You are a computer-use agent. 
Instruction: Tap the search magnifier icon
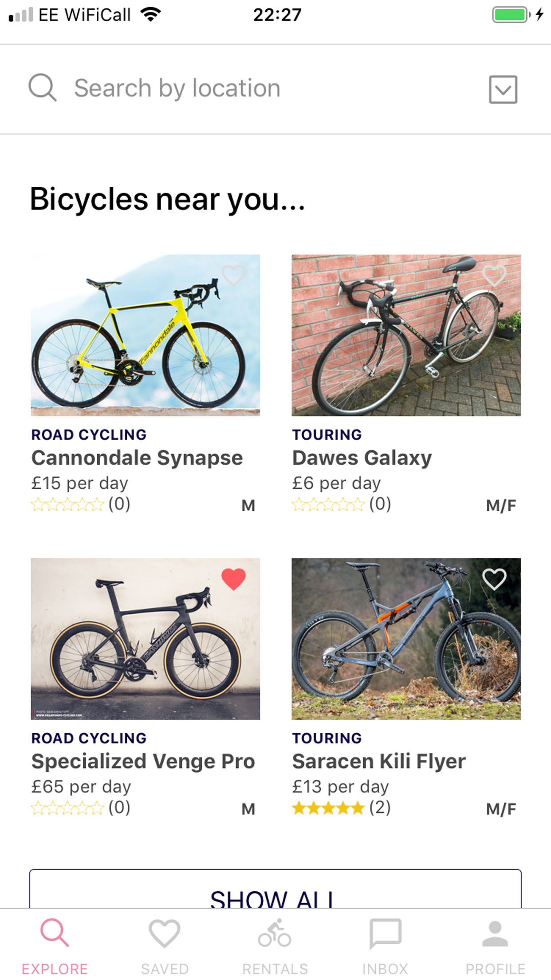43,87
